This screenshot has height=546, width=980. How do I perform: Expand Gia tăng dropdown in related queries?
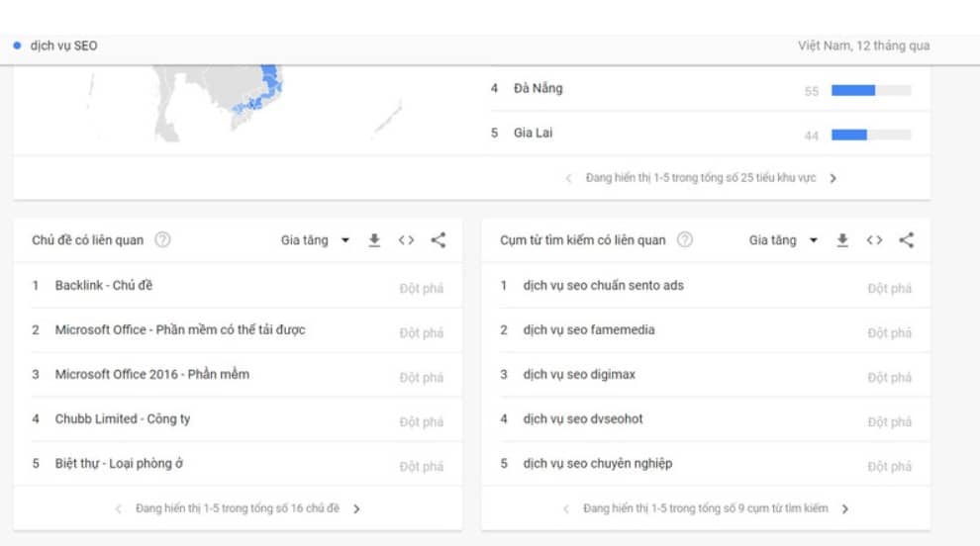[783, 240]
